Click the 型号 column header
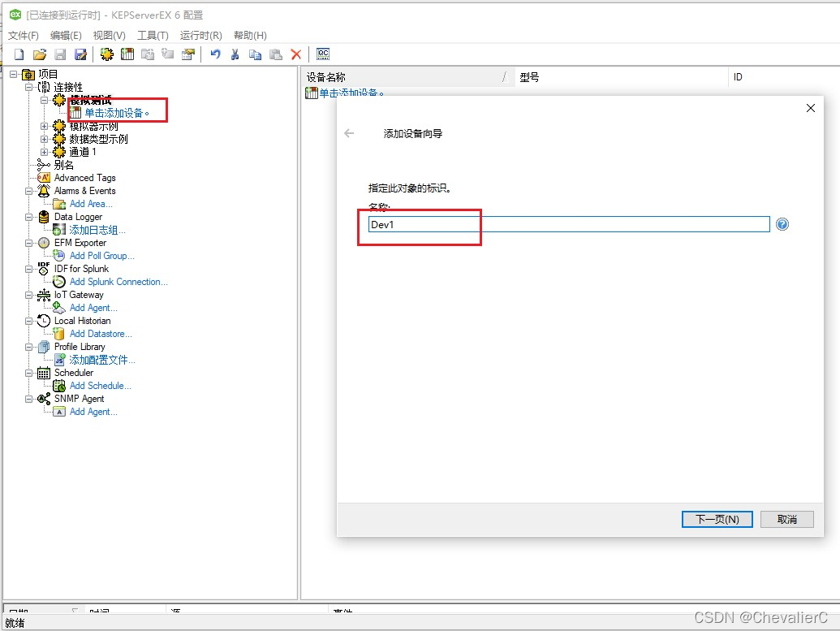The image size is (840, 631). 622,77
